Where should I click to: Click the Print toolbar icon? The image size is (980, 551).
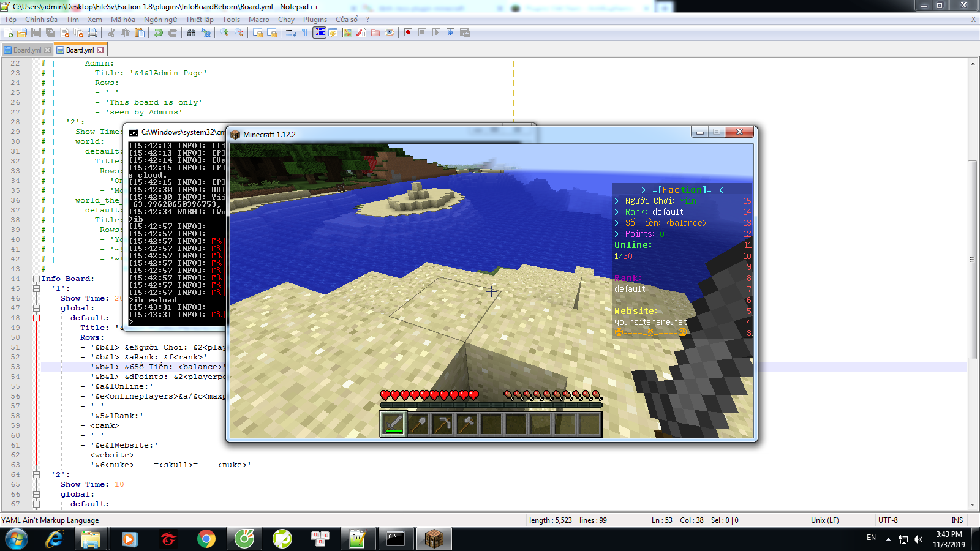pos(92,32)
